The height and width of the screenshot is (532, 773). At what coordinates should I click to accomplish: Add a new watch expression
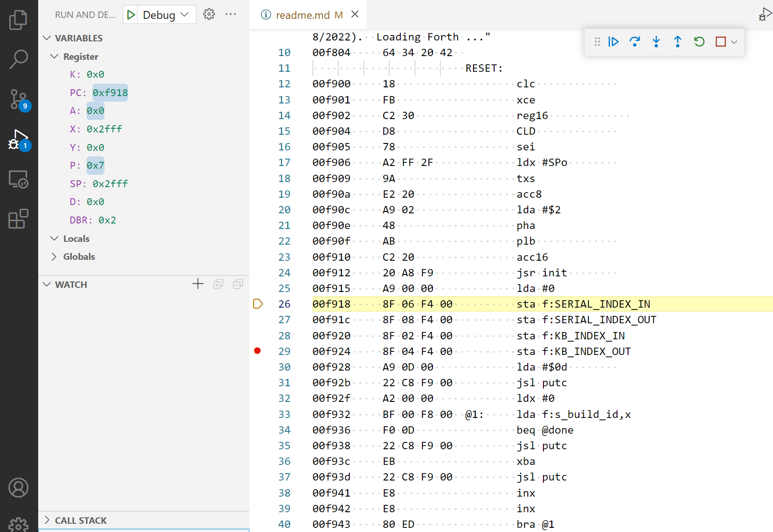pos(198,284)
